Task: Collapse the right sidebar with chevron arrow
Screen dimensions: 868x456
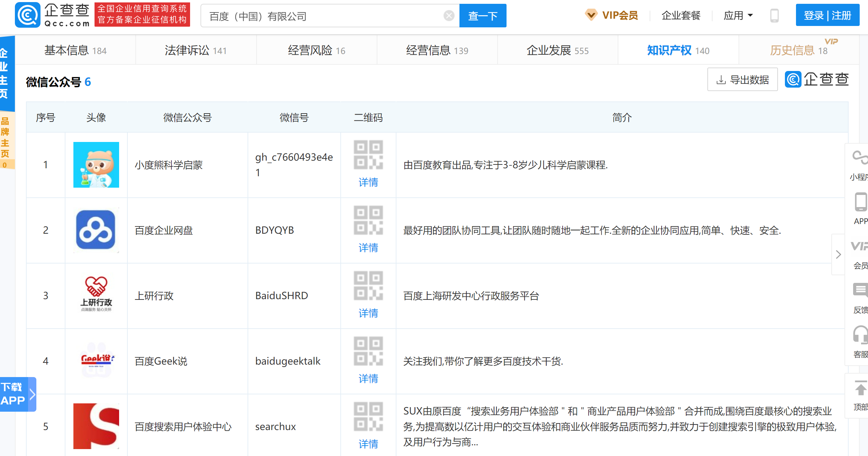Action: coord(838,254)
